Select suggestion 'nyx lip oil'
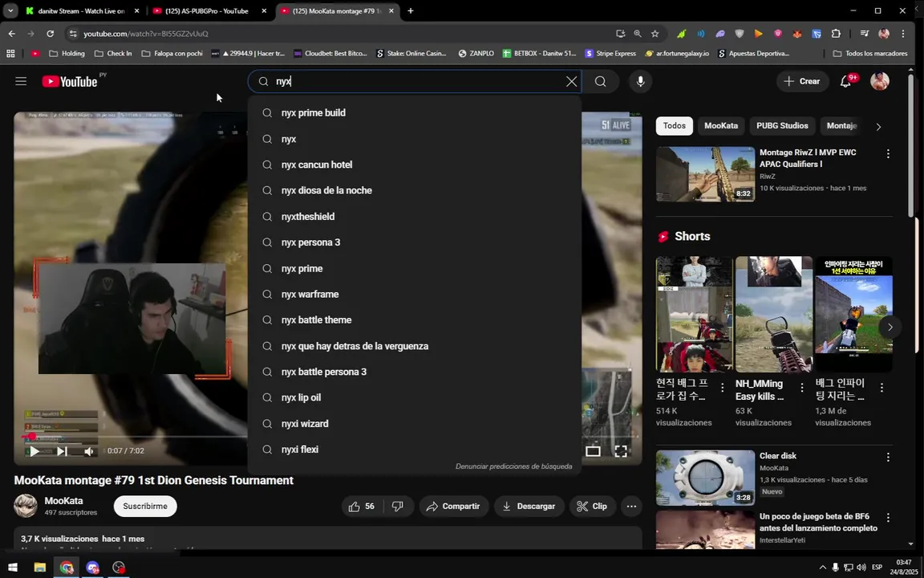 point(414,397)
